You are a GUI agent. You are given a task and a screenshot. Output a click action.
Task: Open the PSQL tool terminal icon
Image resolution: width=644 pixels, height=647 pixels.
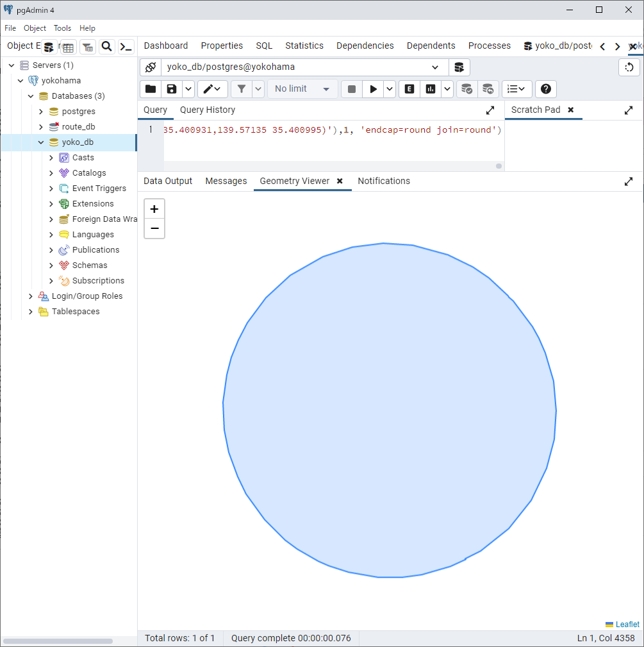[x=126, y=47]
